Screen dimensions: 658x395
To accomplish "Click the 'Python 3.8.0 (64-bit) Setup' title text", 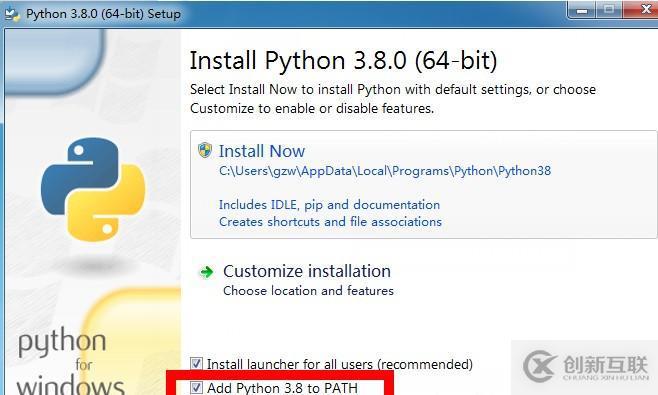I will tap(103, 14).
